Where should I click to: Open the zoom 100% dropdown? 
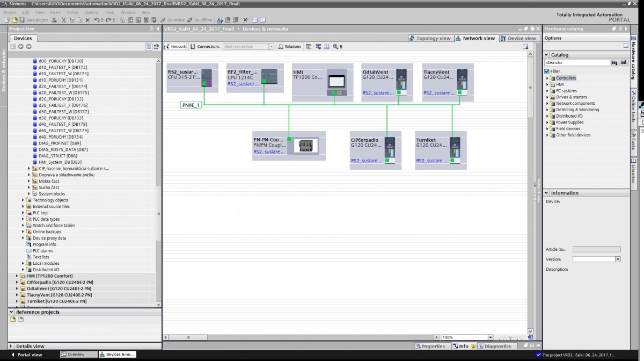[490, 337]
